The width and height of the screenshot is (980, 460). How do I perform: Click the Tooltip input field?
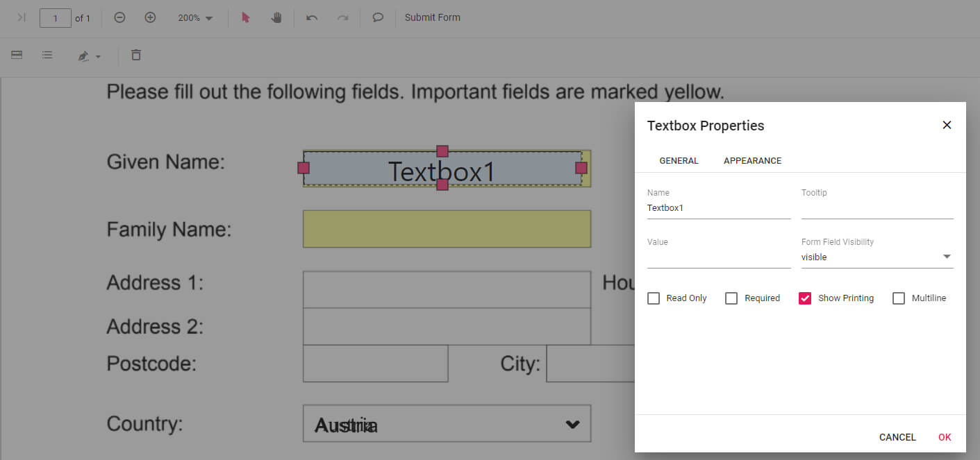tap(877, 207)
